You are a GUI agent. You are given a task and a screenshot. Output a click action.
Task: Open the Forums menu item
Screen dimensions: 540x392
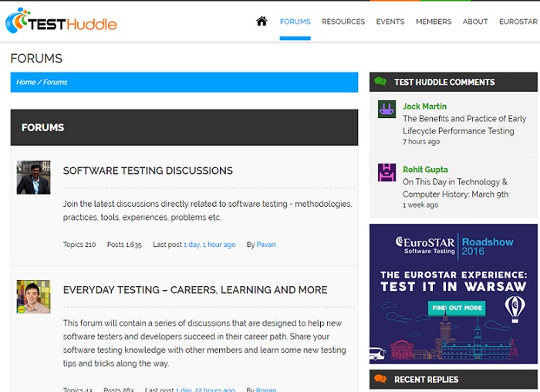click(295, 22)
